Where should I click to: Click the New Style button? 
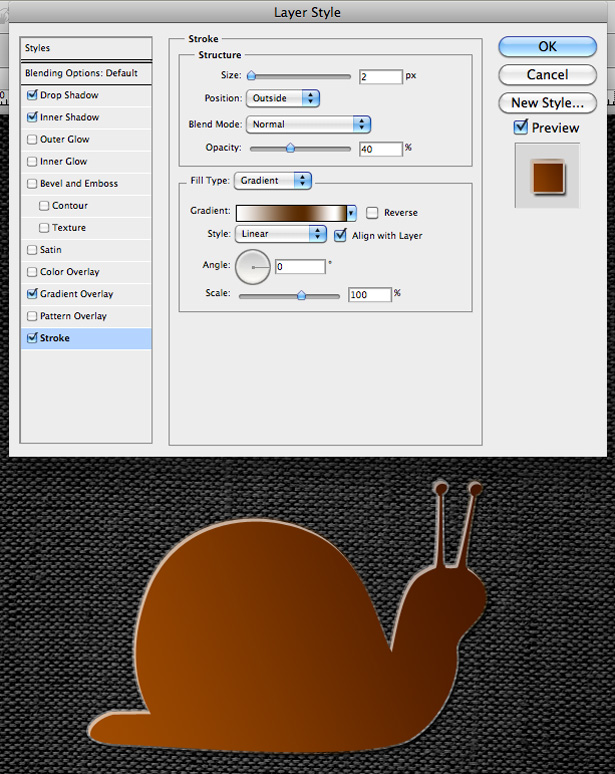click(547, 103)
